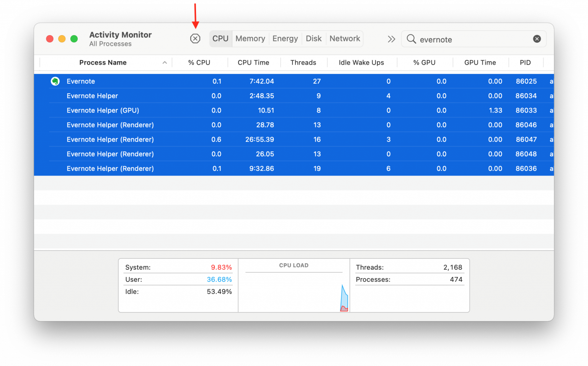Viewport: 588px width, 366px height.
Task: Select Evernote Helper (Renderer) with PID 86047
Action: 294,139
